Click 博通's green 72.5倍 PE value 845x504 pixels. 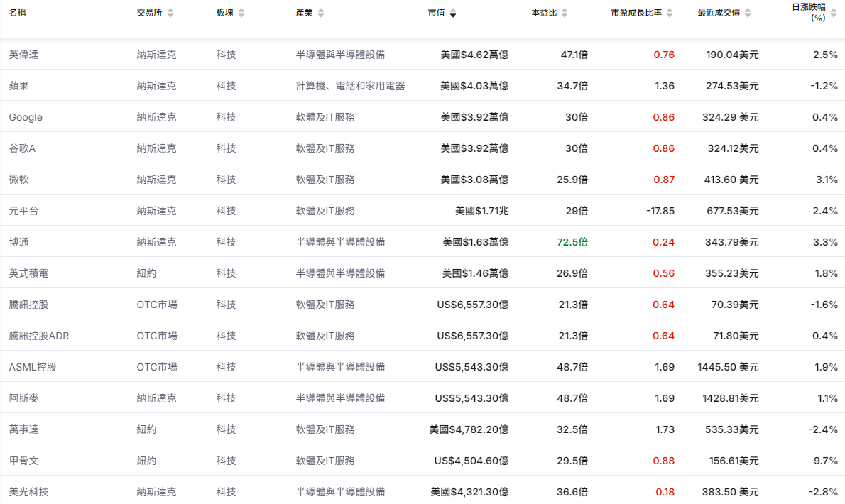574,241
